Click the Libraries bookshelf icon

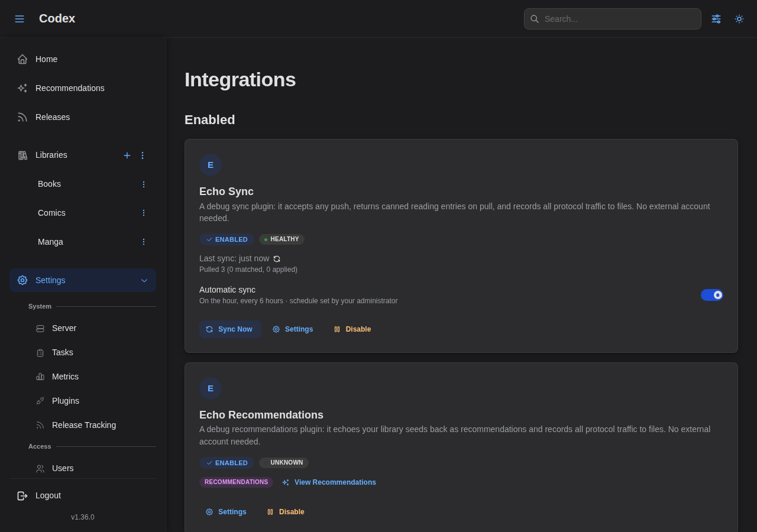click(22, 155)
